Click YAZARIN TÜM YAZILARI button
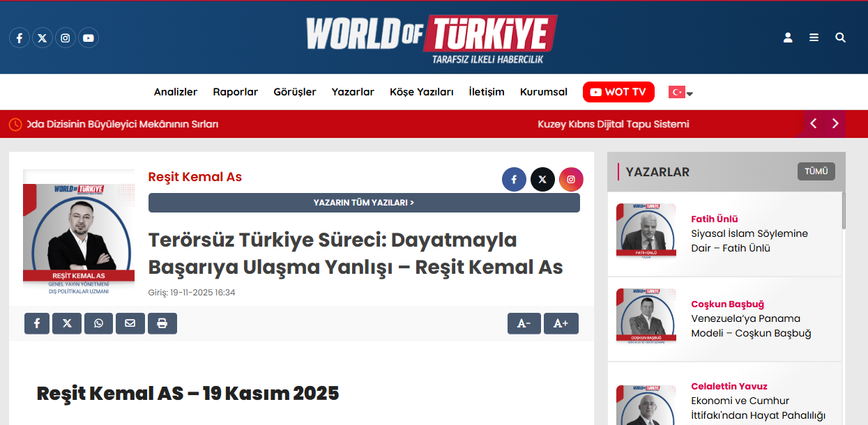This screenshot has height=425, width=868. click(364, 203)
